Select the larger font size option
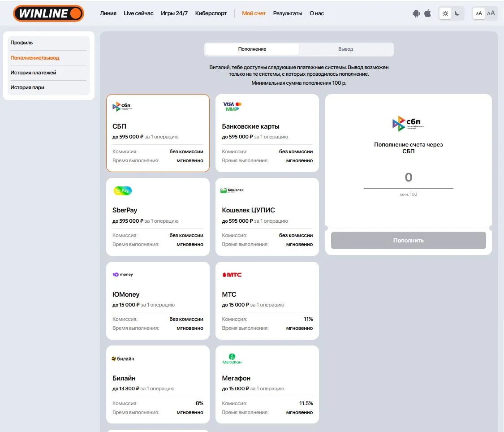Screen dimensions: 504x432 (491, 13)
